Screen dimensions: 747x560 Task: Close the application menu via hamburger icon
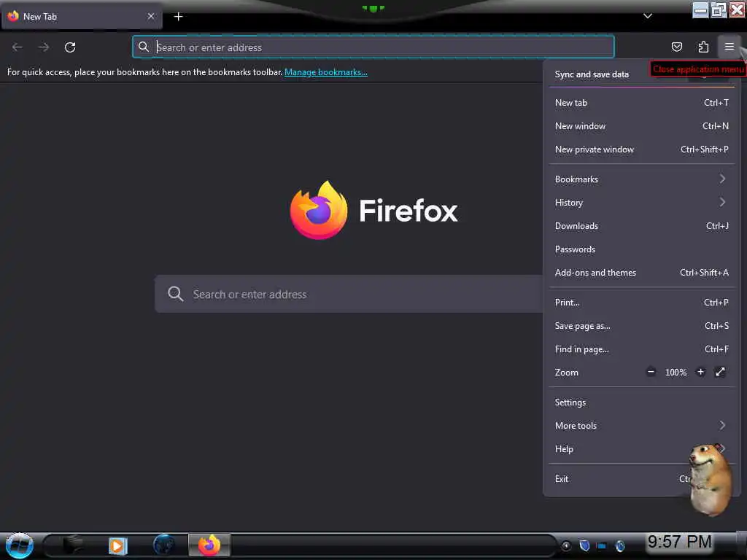coord(729,47)
